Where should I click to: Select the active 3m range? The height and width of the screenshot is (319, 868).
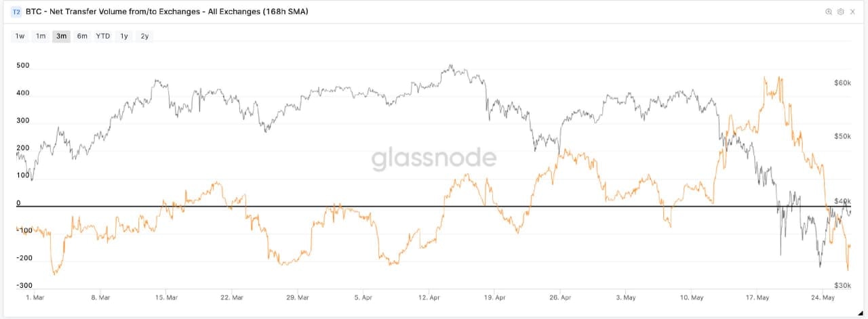pos(61,36)
